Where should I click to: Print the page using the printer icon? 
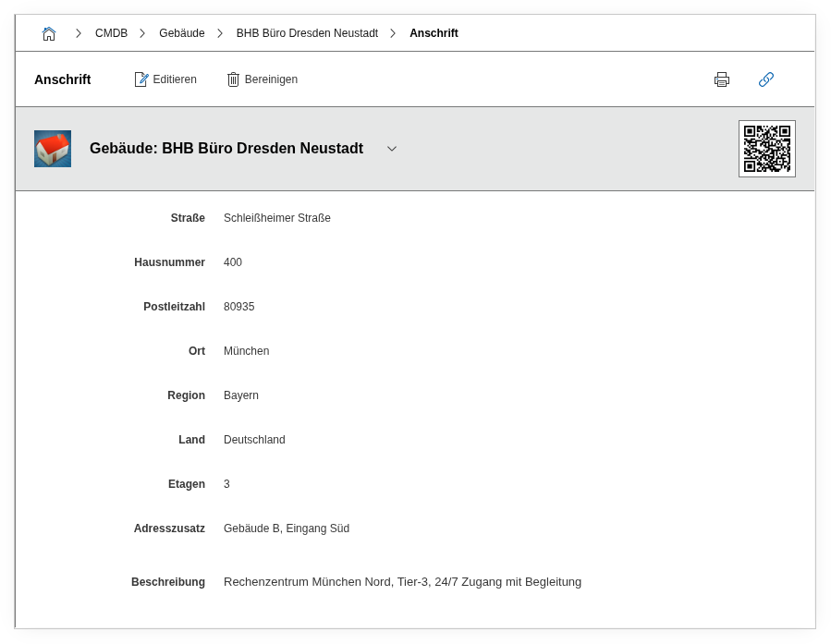(722, 79)
